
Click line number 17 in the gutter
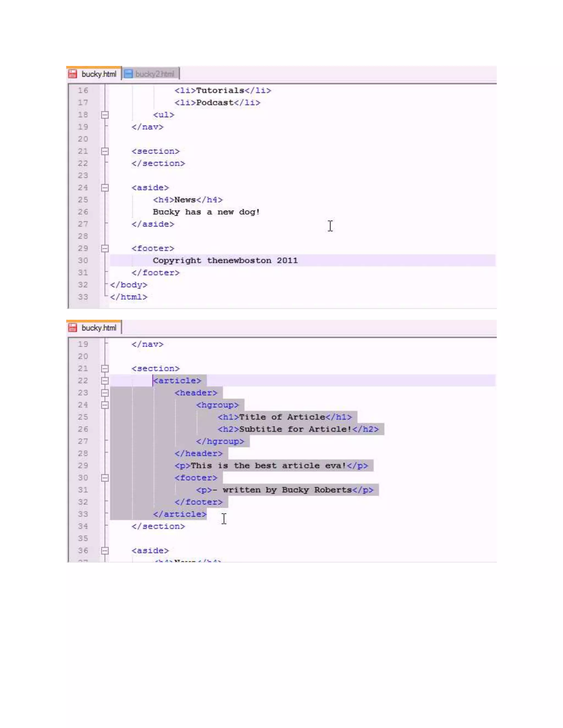pyautogui.click(x=83, y=103)
